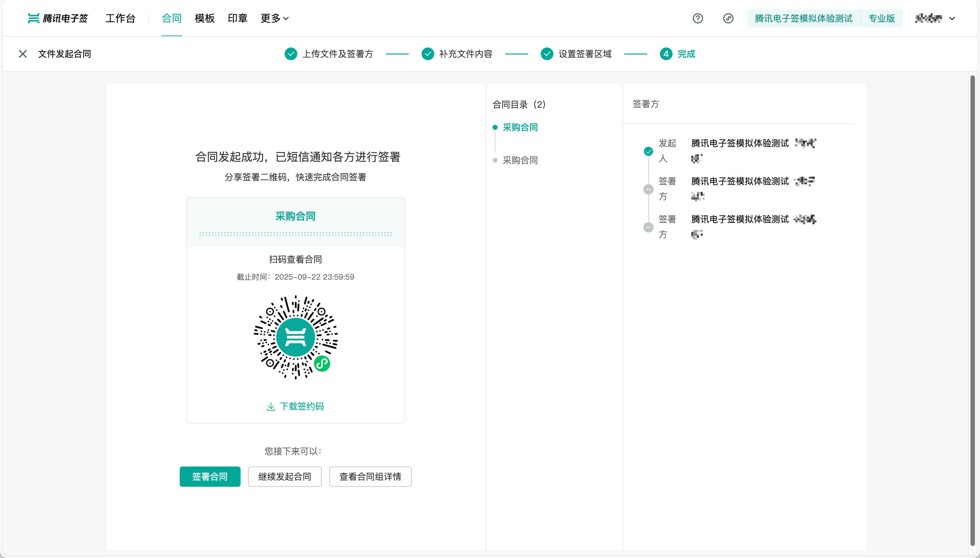Open the help question mark icon

[698, 18]
